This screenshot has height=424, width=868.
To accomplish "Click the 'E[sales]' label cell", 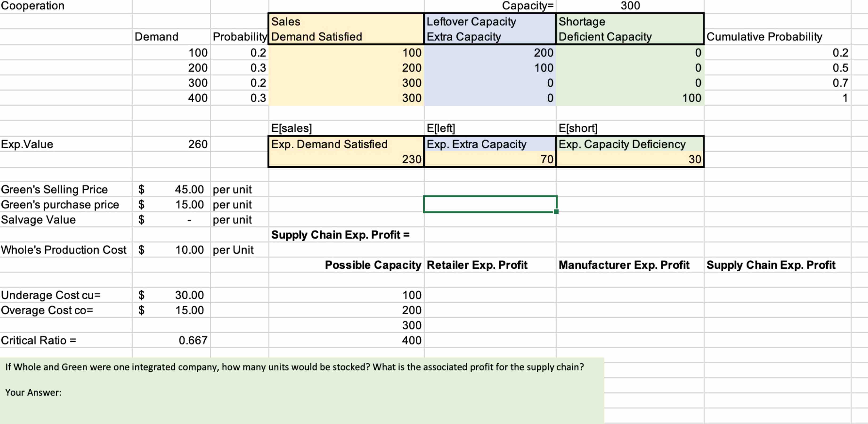I will pyautogui.click(x=346, y=128).
